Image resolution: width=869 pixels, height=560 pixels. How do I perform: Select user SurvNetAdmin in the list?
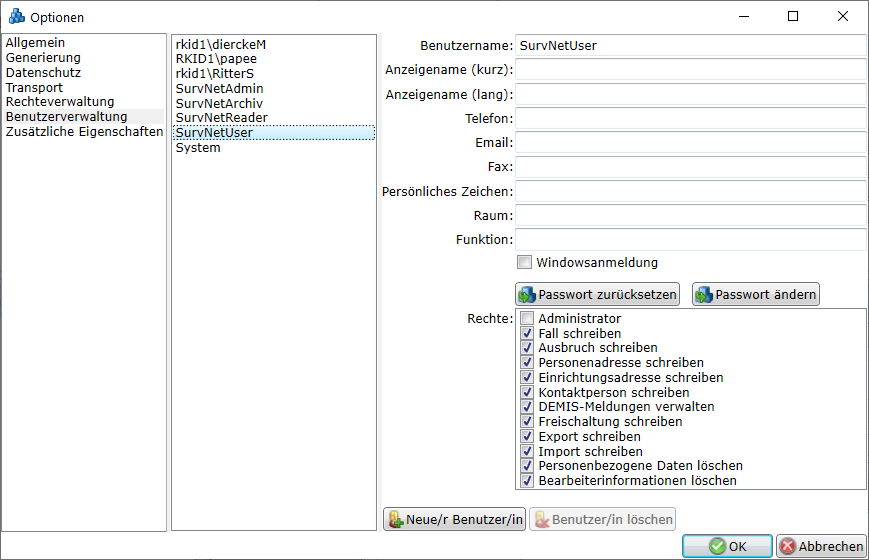point(219,89)
